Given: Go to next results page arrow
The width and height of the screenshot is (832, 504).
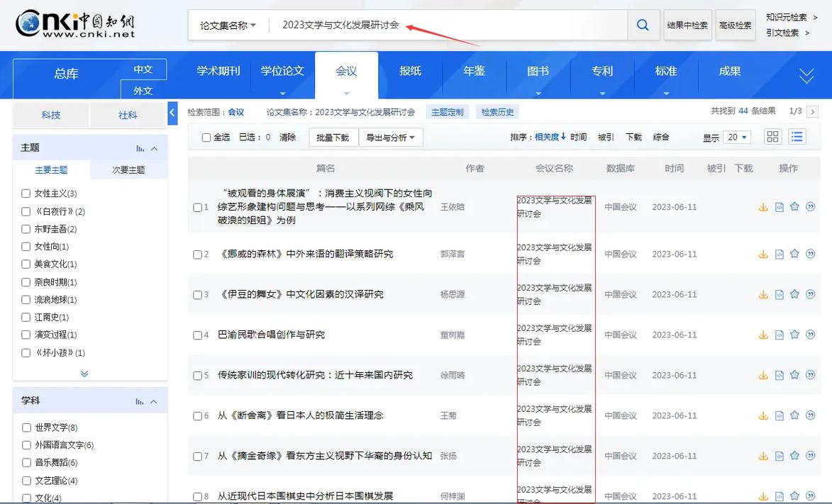Looking at the screenshot, I should coord(813,111).
